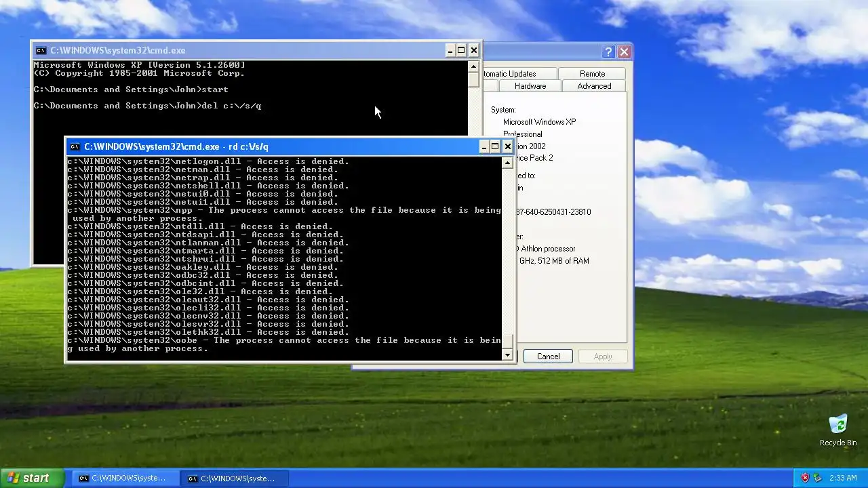Click the Apply button in System Properties

(x=603, y=357)
